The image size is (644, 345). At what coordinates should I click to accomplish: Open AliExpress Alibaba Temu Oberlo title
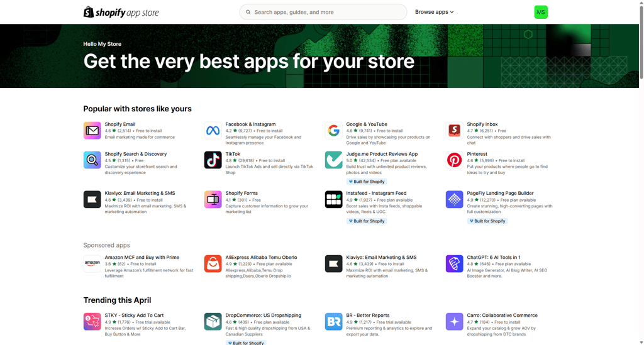(261, 257)
